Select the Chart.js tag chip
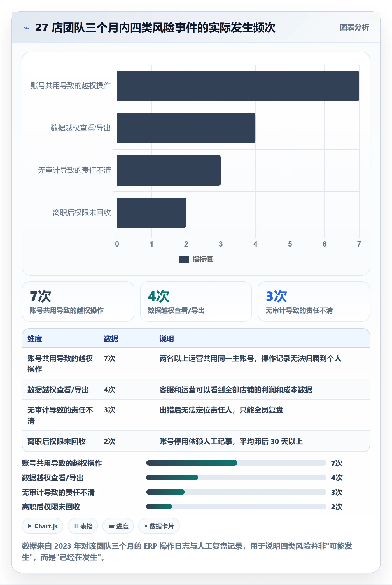 tap(43, 526)
